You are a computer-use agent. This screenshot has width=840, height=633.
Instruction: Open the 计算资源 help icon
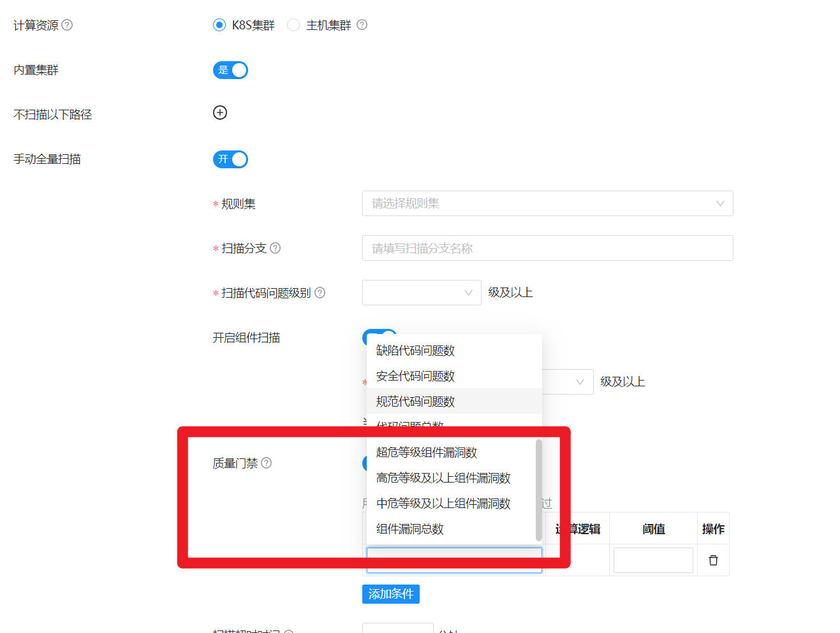click(x=65, y=24)
